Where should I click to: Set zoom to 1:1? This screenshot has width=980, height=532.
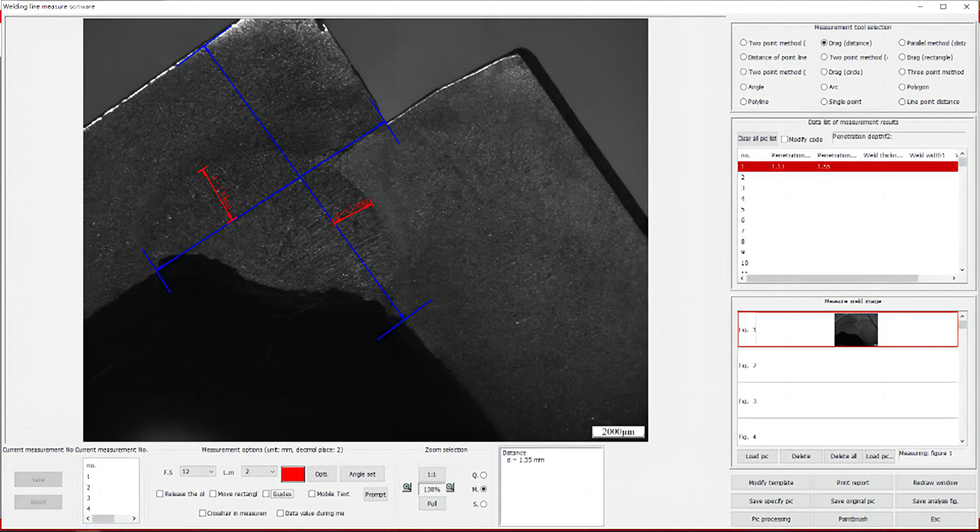point(432,474)
